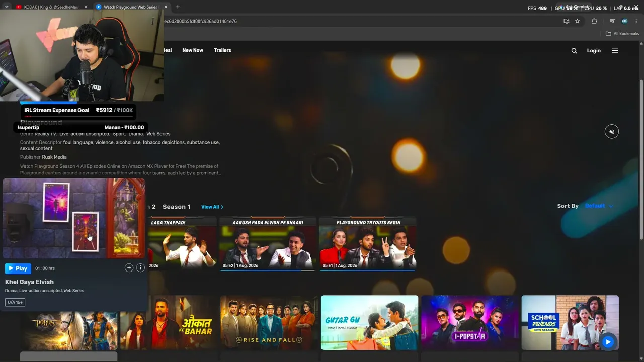Viewport: 644px width, 362px height.
Task: Open the media controls icon in toolbar
Action: 612,21
